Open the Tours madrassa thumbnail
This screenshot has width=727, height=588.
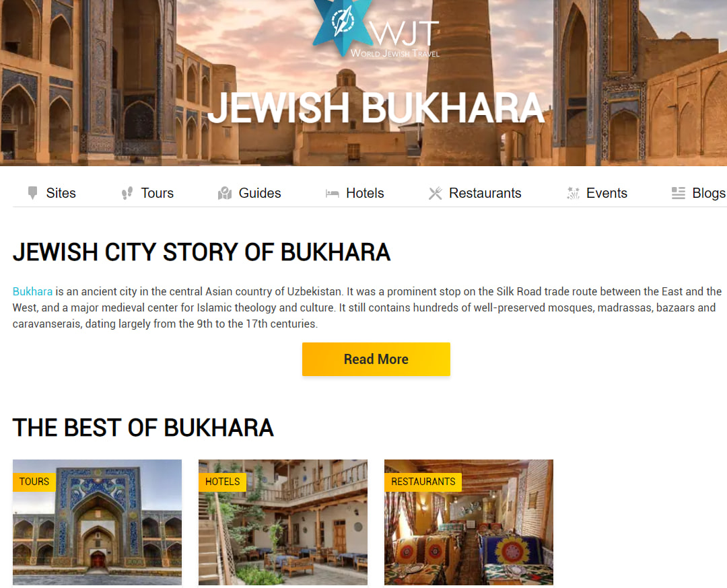(x=98, y=522)
